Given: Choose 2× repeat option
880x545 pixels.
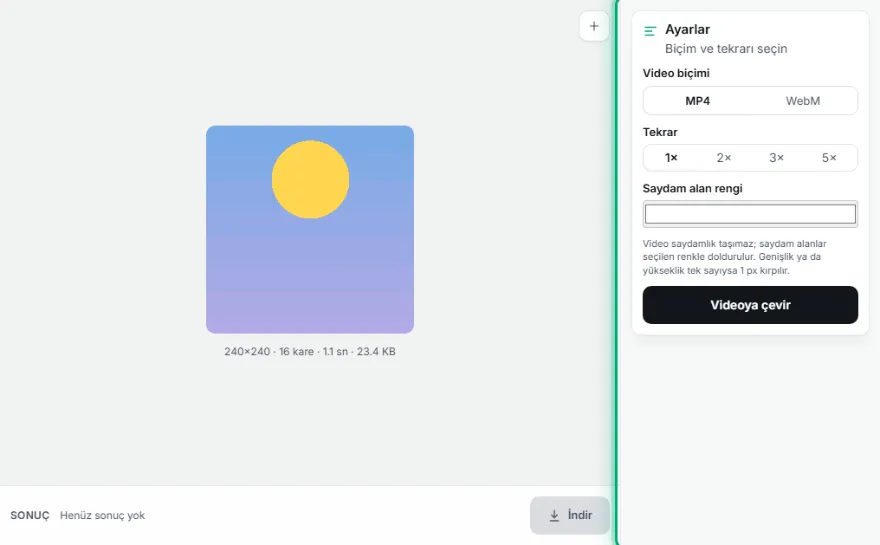Looking at the screenshot, I should (x=724, y=158).
